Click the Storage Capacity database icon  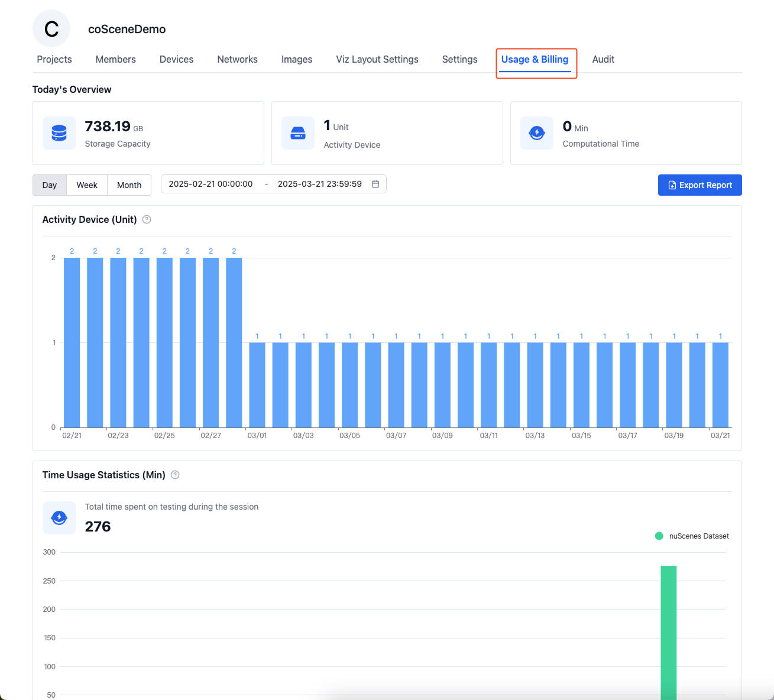click(59, 133)
